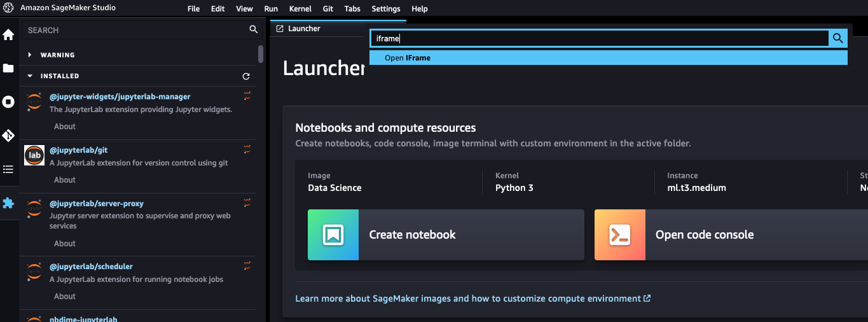868x322 pixels.
Task: Click Jupyter icon beside server-proxy name
Action: (x=247, y=202)
